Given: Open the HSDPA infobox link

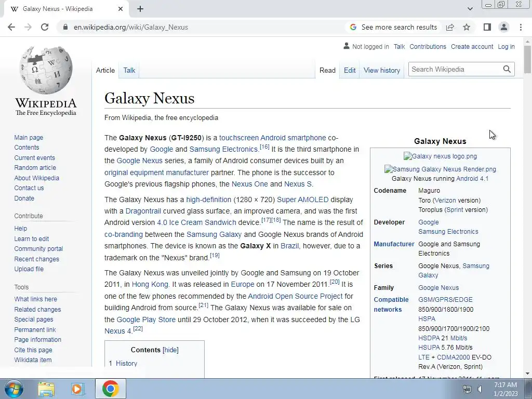Looking at the screenshot, I should (429, 338).
